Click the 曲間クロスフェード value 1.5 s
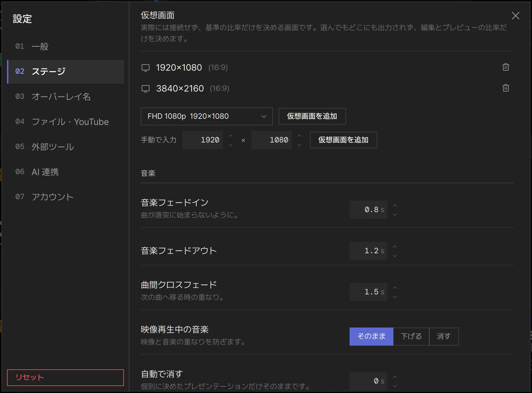Viewport: 532px width, 393px height. [368, 292]
